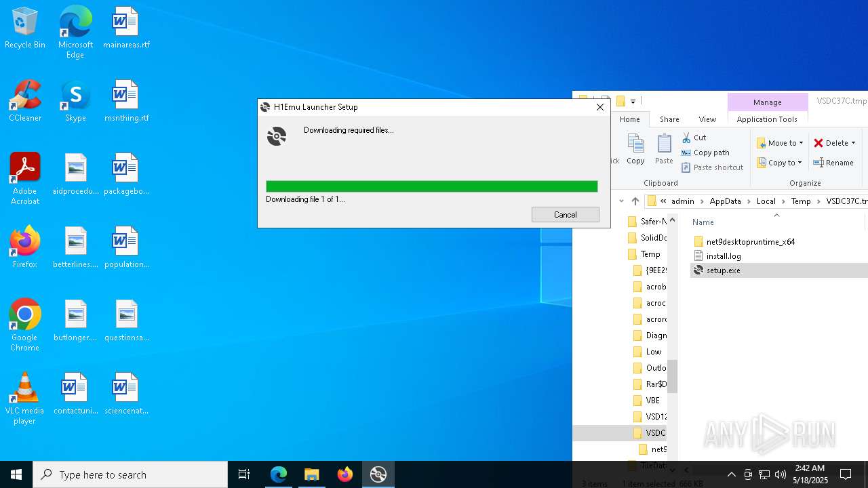Switch to the Home ribbon tab
The image size is (868, 488).
[x=630, y=119]
